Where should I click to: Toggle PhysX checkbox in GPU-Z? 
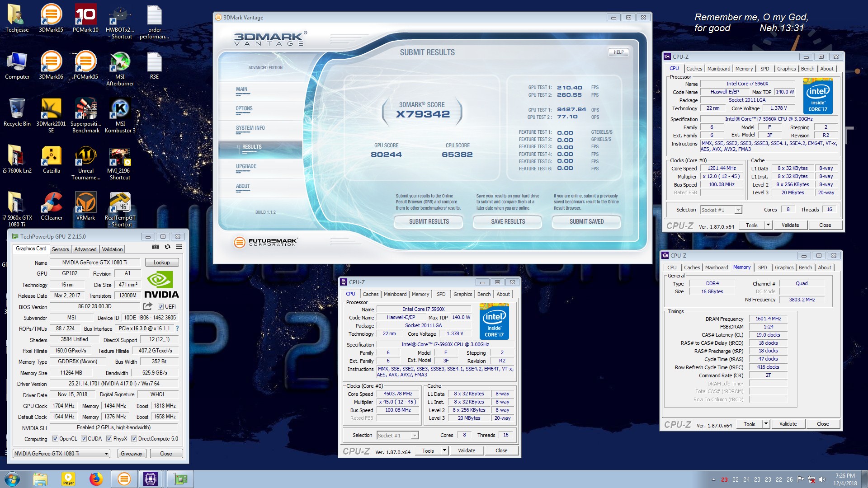pyautogui.click(x=109, y=439)
